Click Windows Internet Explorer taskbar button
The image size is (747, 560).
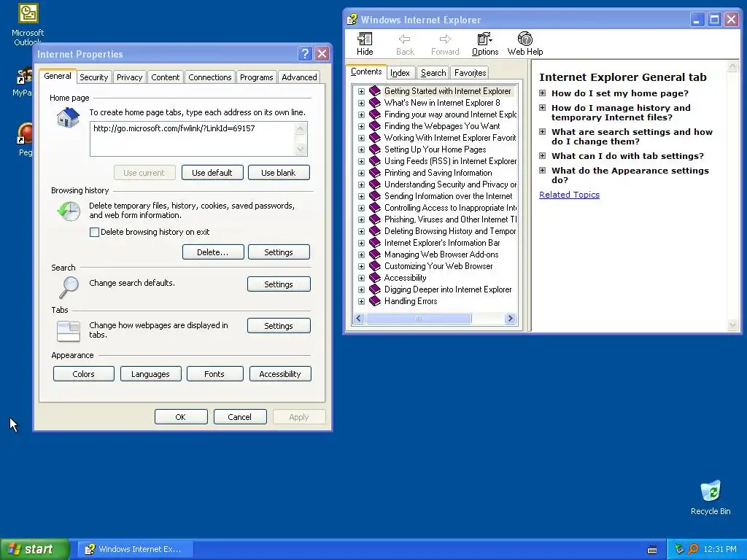point(136,549)
